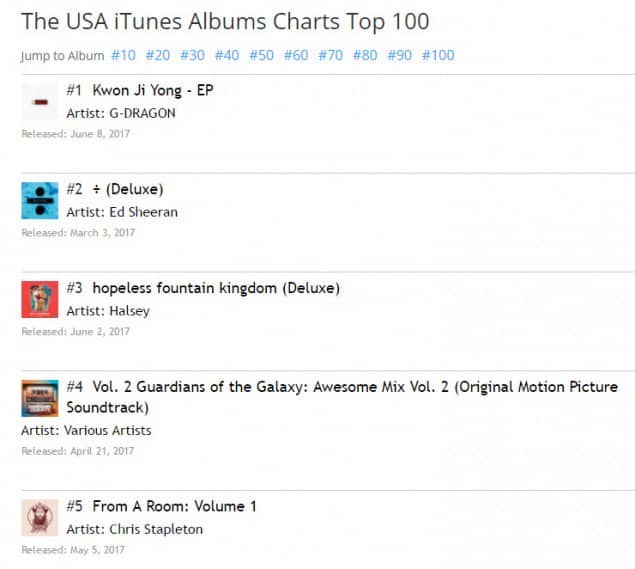635x569 pixels.
Task: Click the Ed Sheeran Divide album artwork
Action: (40, 200)
